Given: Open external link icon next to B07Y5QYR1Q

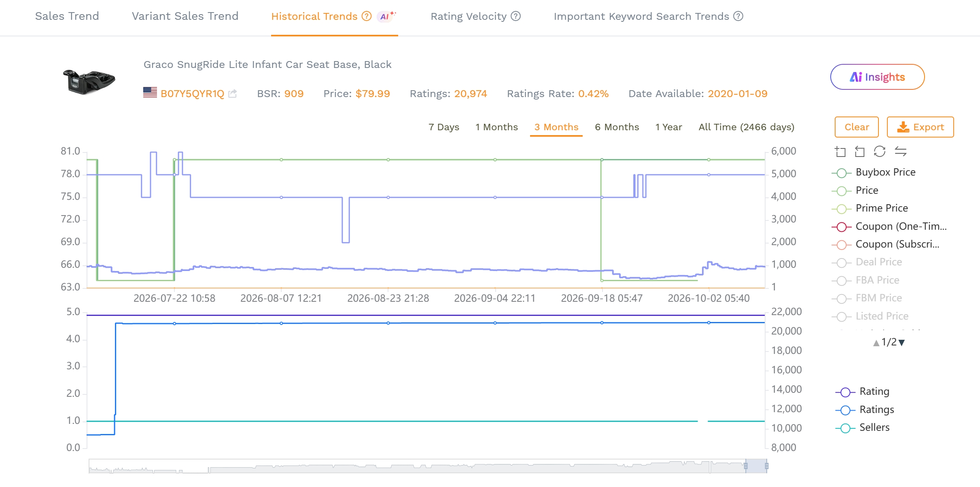Looking at the screenshot, I should click(233, 94).
